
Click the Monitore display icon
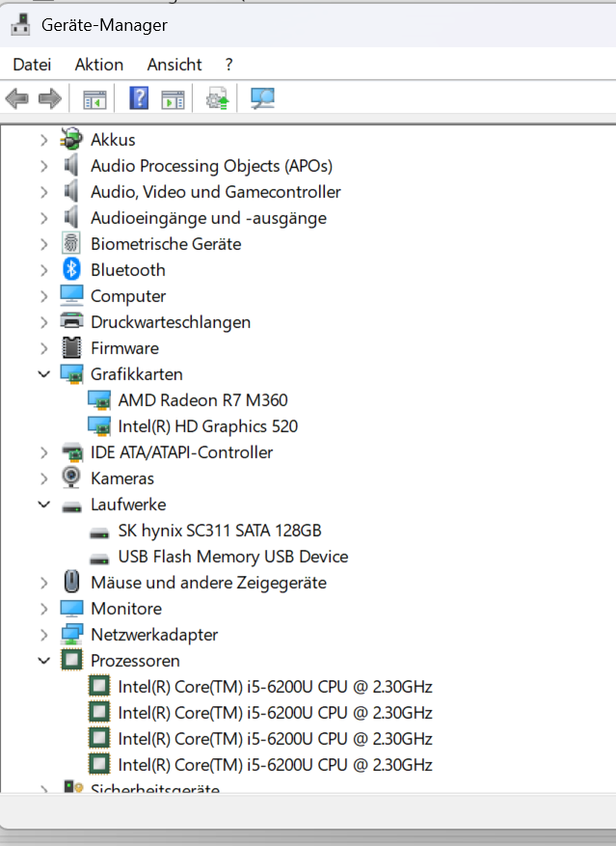point(71,608)
